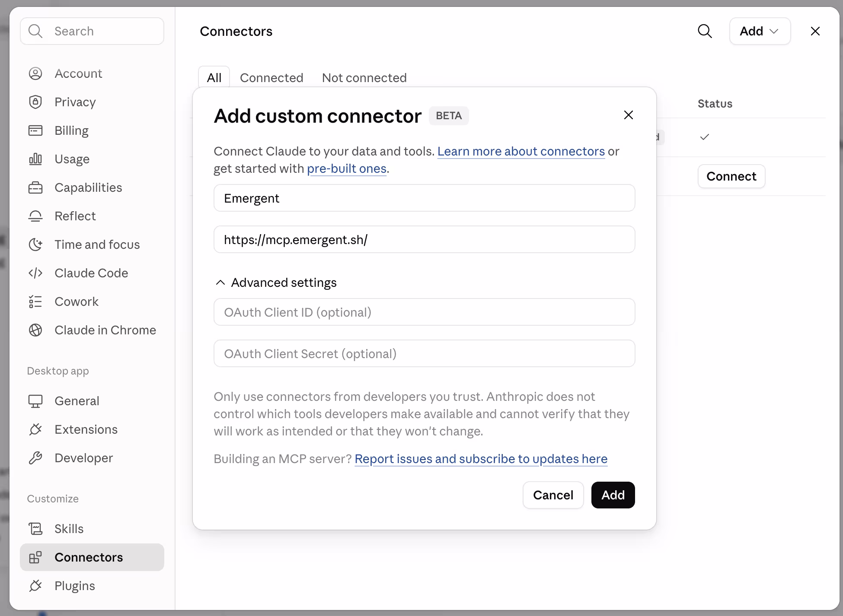Close the Add custom connector dialog
Image resolution: width=843 pixels, height=616 pixels.
[x=629, y=115]
